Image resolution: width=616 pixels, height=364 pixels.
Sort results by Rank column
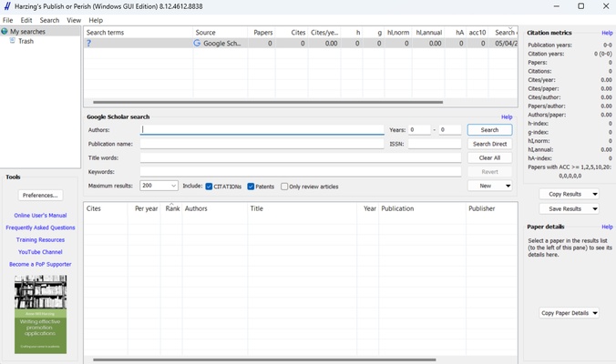pyautogui.click(x=171, y=208)
